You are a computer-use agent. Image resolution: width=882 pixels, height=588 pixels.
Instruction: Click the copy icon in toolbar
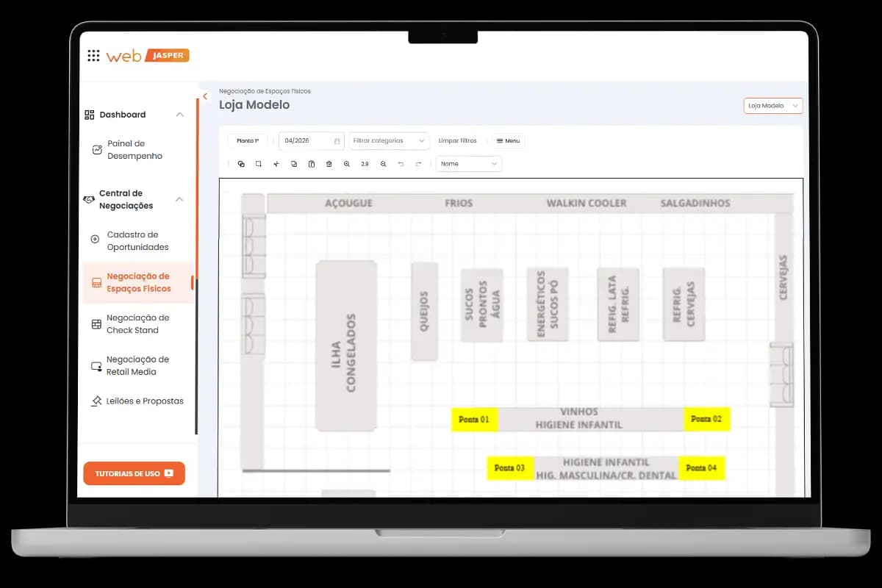click(x=294, y=164)
